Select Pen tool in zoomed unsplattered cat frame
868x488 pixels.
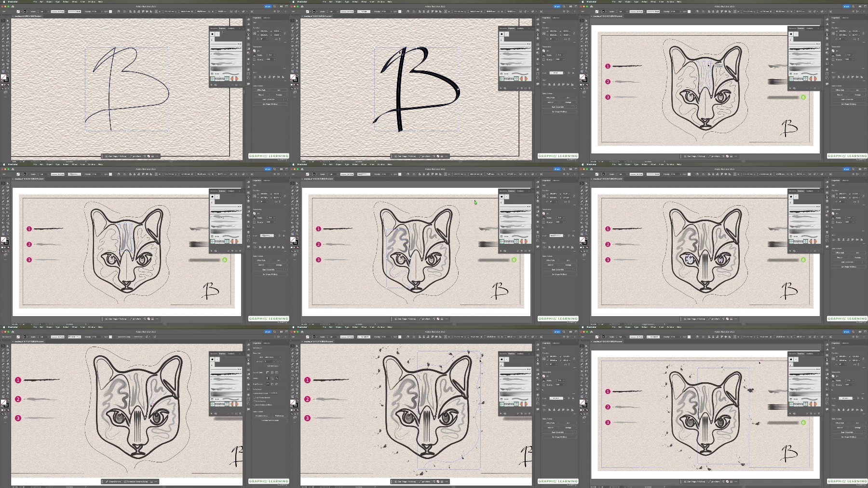[x=3, y=353]
